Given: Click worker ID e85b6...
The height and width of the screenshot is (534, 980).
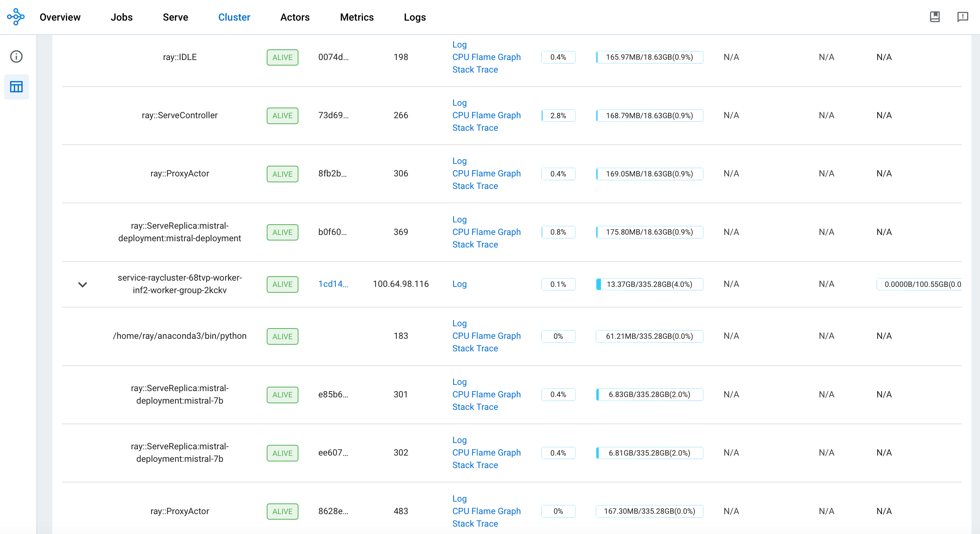Looking at the screenshot, I should [x=333, y=394].
